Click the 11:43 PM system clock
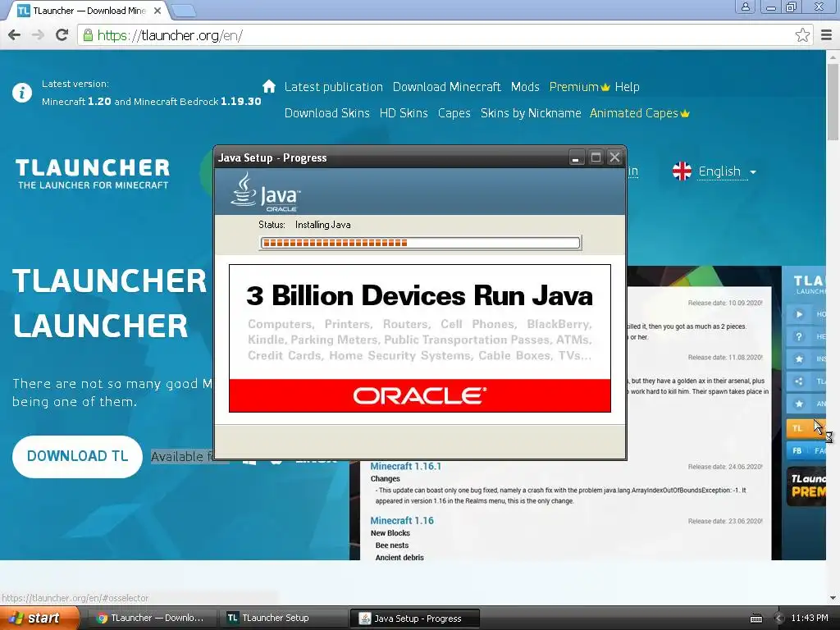 point(810,619)
